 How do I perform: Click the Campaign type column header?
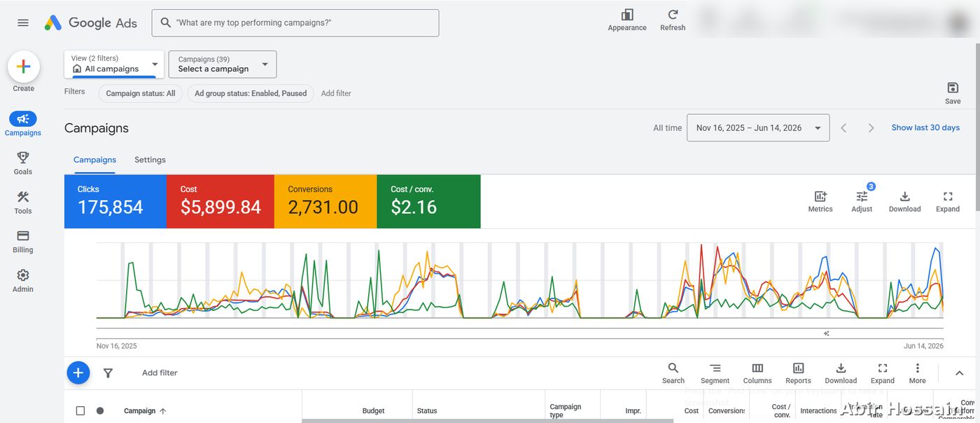point(566,411)
